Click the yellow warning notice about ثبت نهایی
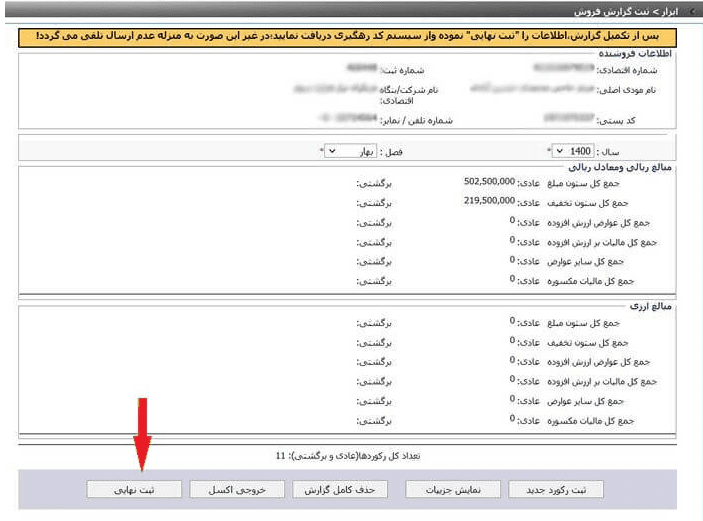Viewport: 703px width, 521px height. (347, 37)
